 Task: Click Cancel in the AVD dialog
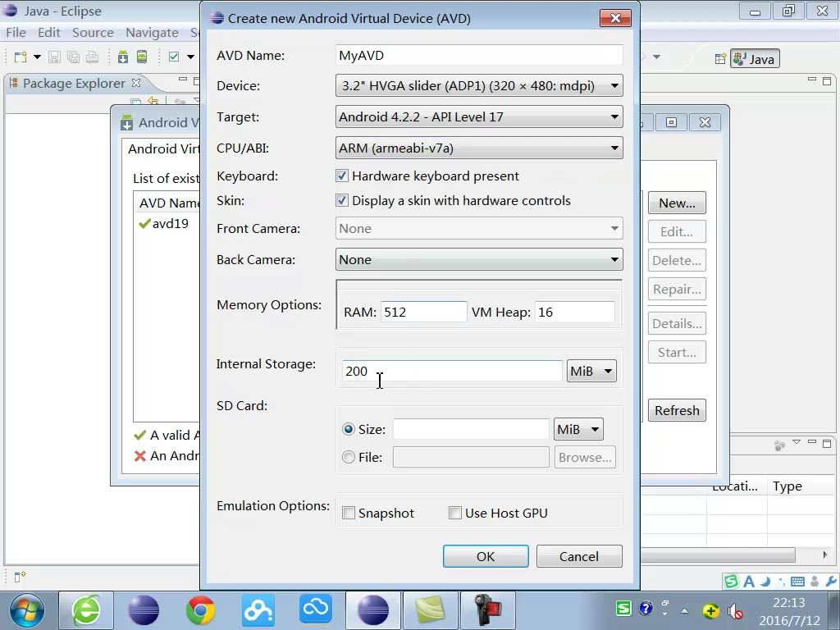[579, 556]
